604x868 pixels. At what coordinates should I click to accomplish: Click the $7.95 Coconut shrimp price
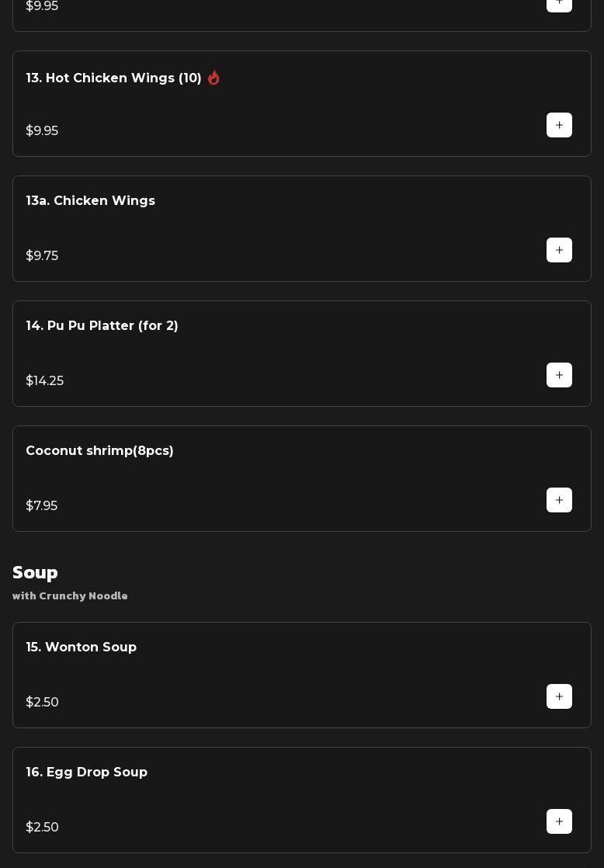coord(41,506)
